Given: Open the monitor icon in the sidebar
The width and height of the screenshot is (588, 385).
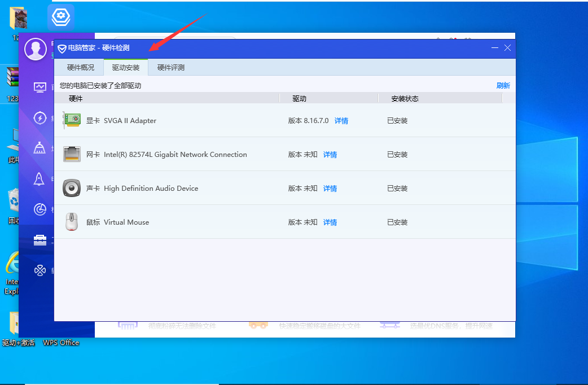Looking at the screenshot, I should point(40,87).
